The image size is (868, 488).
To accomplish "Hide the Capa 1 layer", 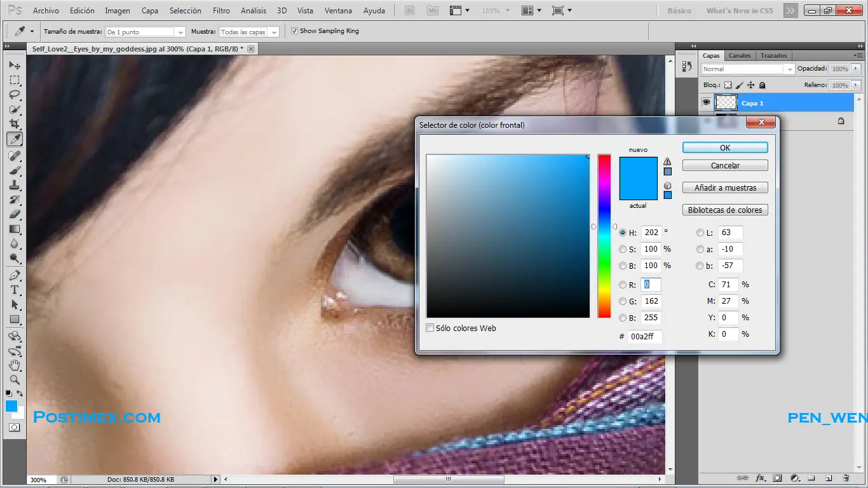I will click(705, 102).
